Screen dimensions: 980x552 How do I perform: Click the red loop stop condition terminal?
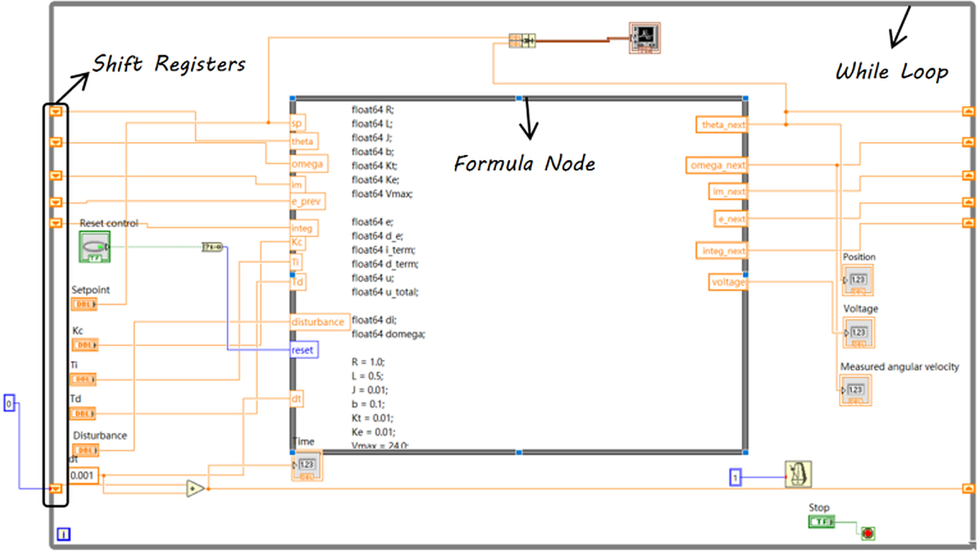(x=868, y=534)
